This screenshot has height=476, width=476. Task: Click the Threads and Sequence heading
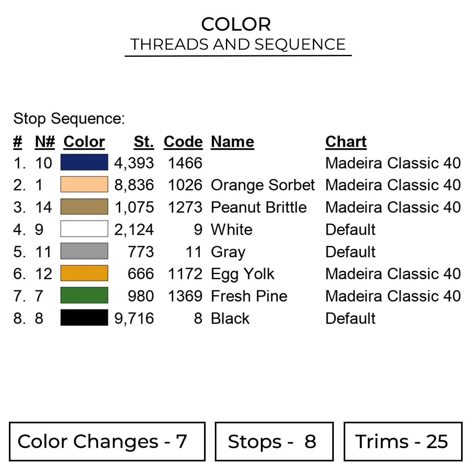238,44
